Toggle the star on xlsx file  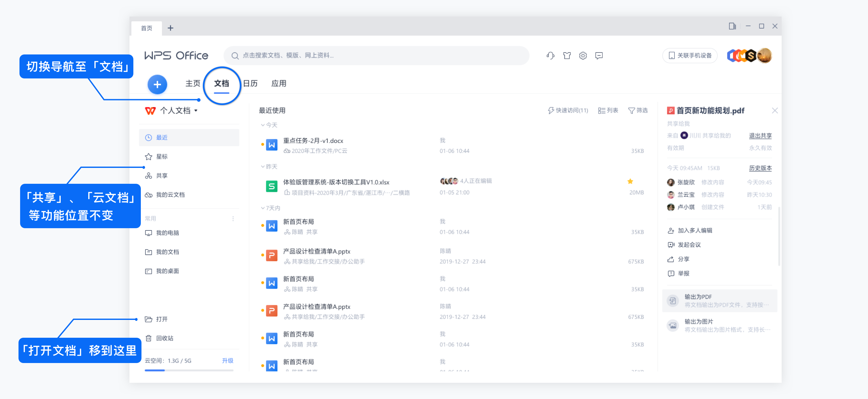[630, 182]
